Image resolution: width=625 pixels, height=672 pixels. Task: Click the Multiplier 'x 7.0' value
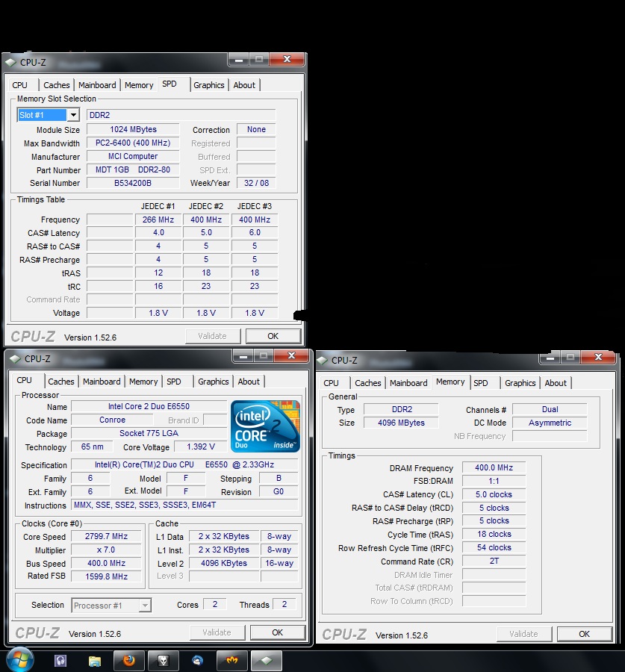[x=106, y=550]
